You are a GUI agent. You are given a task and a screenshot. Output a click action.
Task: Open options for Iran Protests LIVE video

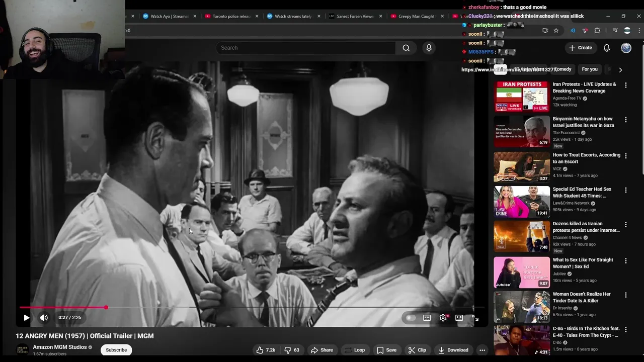pyautogui.click(x=626, y=85)
